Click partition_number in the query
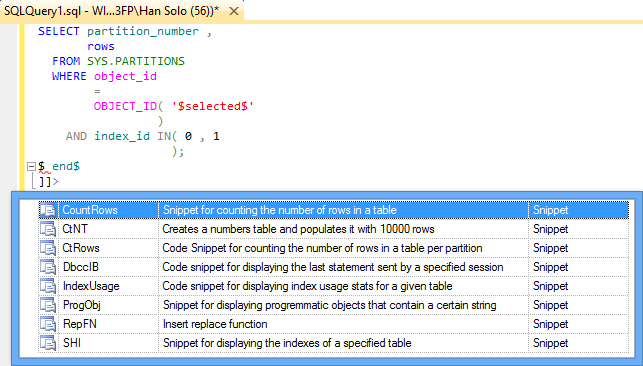The height and width of the screenshot is (366, 643). [x=143, y=31]
